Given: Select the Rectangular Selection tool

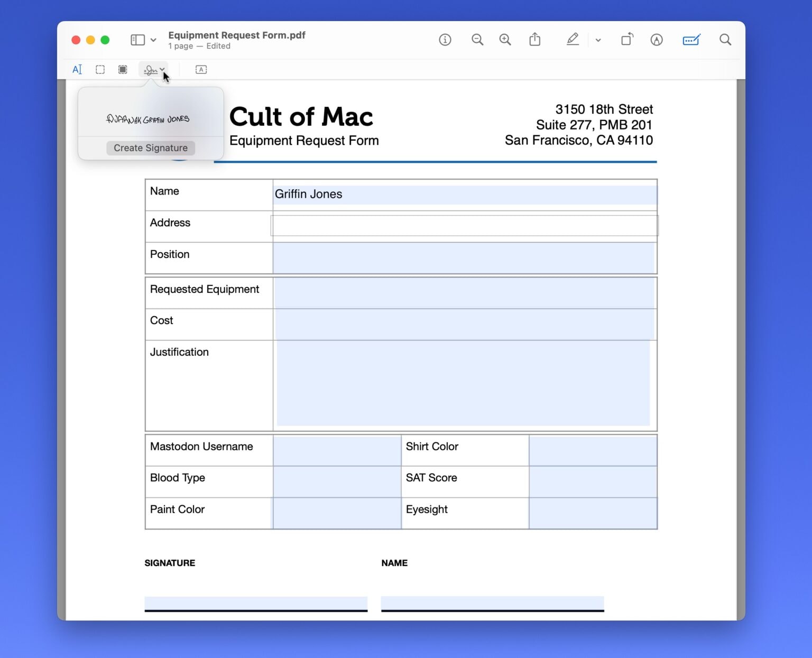Looking at the screenshot, I should tap(100, 69).
